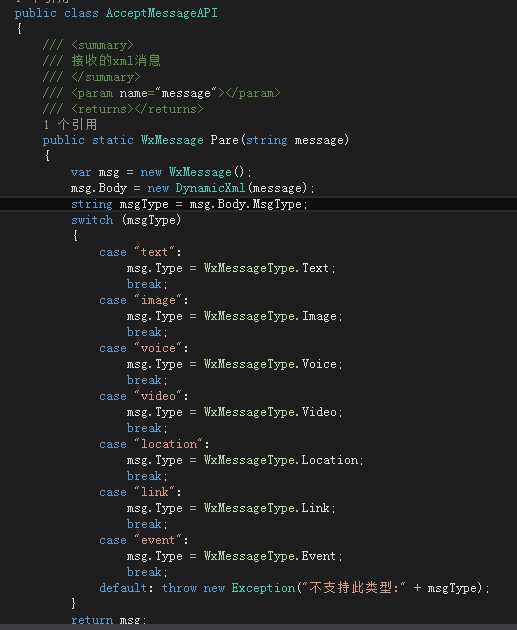Place cursor on DynamicXml constructor call
This screenshot has width=517, height=630.
coord(210,188)
